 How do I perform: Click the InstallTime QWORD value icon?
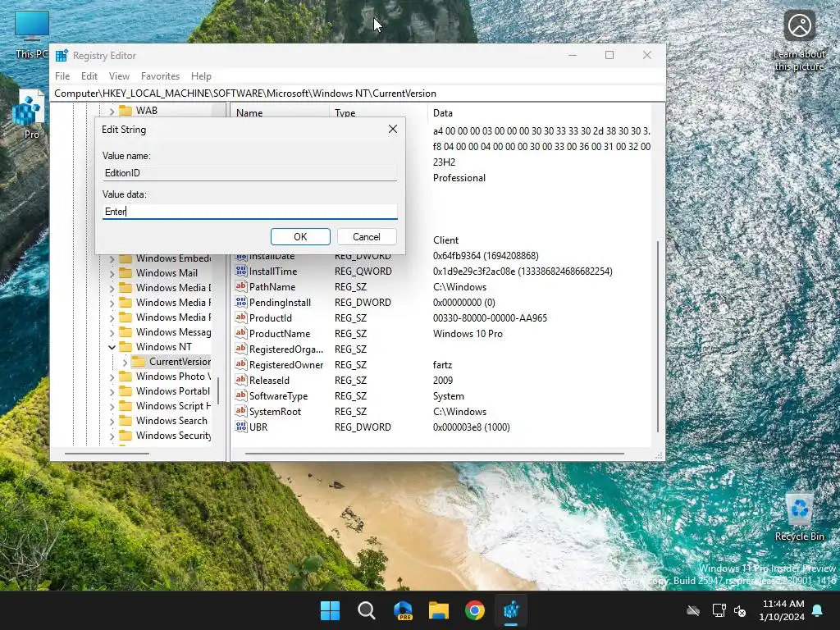pyautogui.click(x=241, y=271)
